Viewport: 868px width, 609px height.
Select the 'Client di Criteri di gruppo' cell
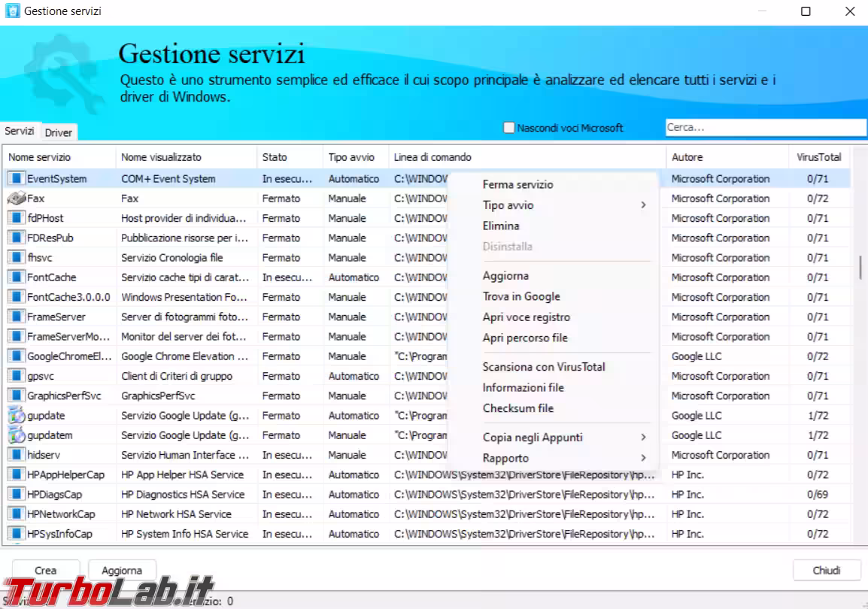pos(187,376)
